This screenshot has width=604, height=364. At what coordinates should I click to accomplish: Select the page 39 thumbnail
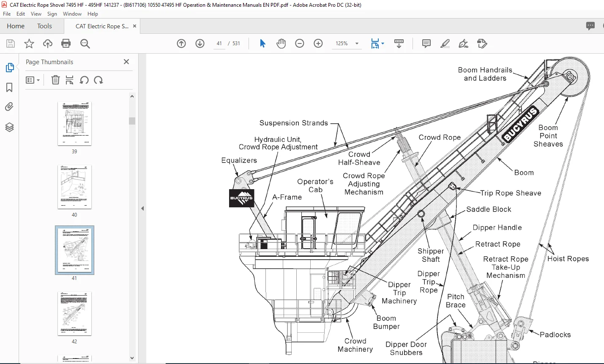point(74,124)
